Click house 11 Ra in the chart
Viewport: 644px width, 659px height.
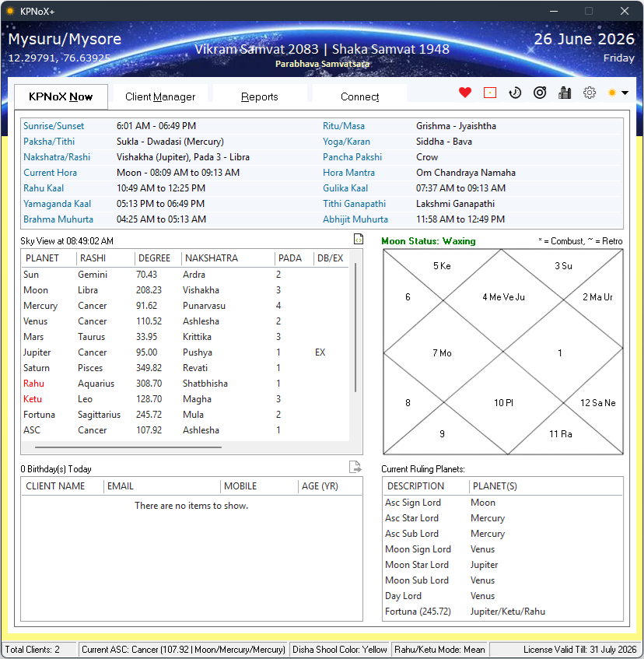561,434
